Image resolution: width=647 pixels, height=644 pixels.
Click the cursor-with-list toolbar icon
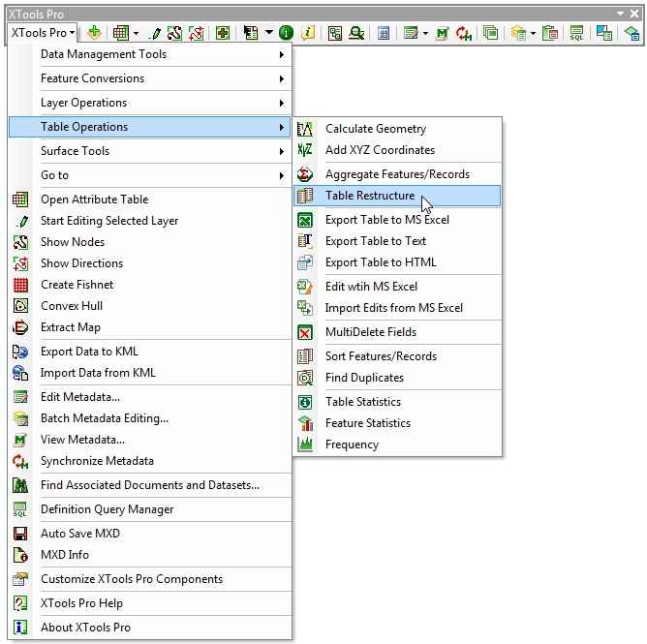[251, 33]
